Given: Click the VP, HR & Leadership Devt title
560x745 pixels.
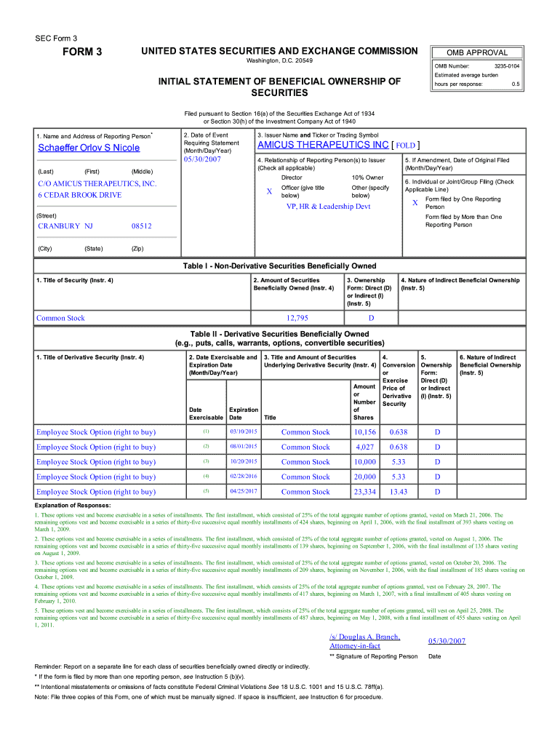Looking at the screenshot, I should pos(328,207).
